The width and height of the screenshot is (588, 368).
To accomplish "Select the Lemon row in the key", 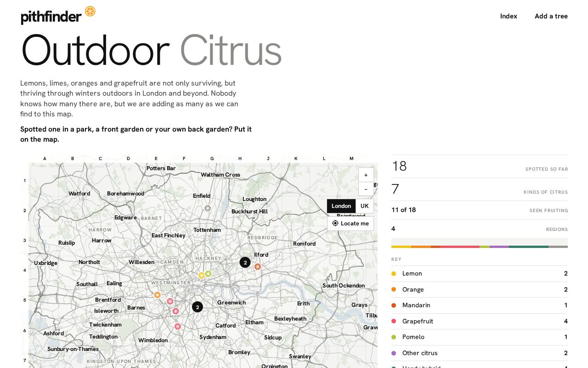I will pyautogui.click(x=480, y=274).
